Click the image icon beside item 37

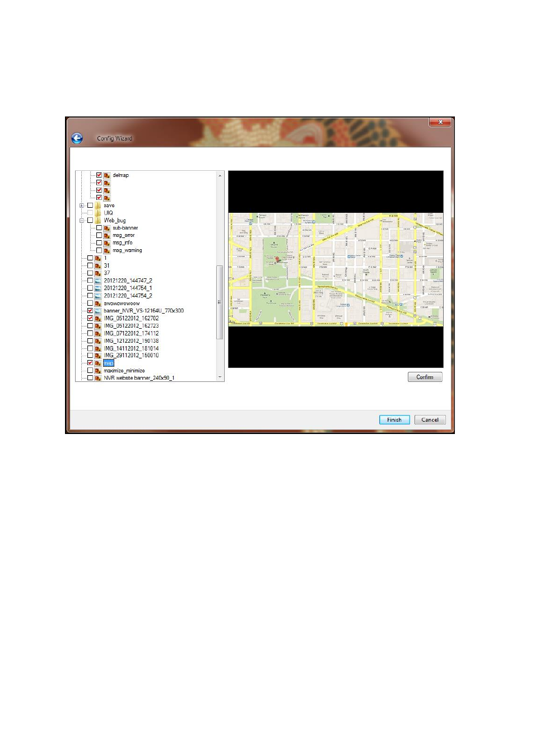pos(98,273)
